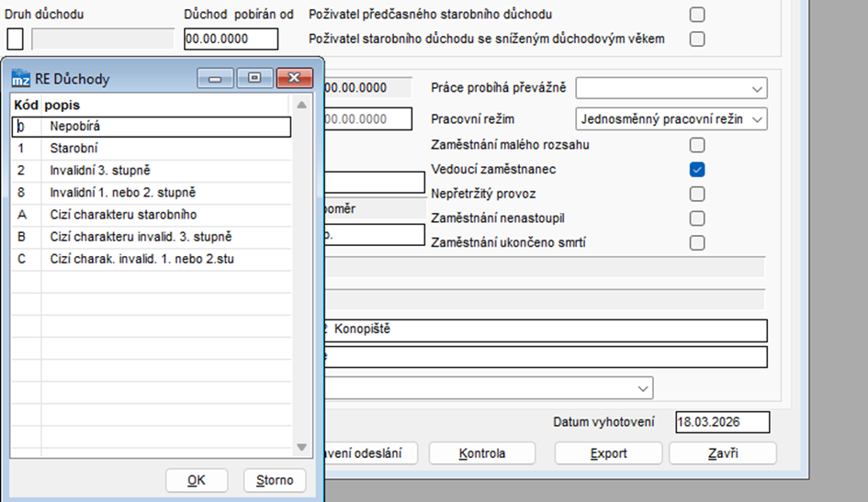Image resolution: width=868 pixels, height=502 pixels.
Task: Enable Zaměstnání malého rozsahu checkbox
Action: (697, 145)
